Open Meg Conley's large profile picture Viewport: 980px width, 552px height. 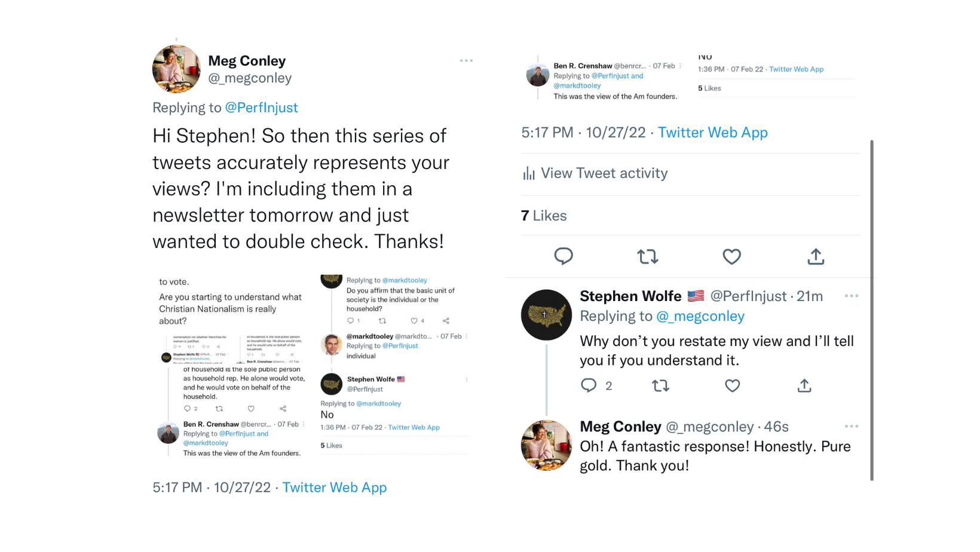(x=176, y=69)
